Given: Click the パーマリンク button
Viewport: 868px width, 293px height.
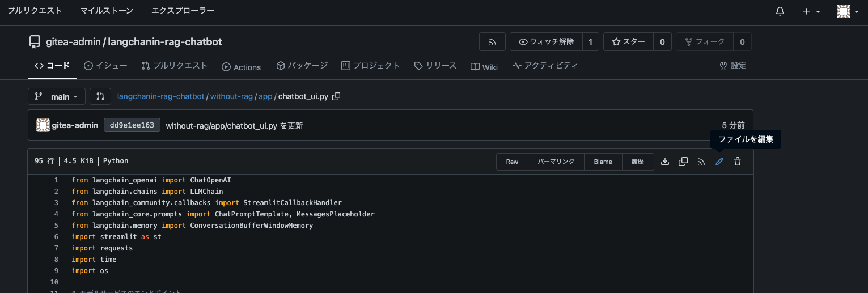Looking at the screenshot, I should click(x=556, y=162).
